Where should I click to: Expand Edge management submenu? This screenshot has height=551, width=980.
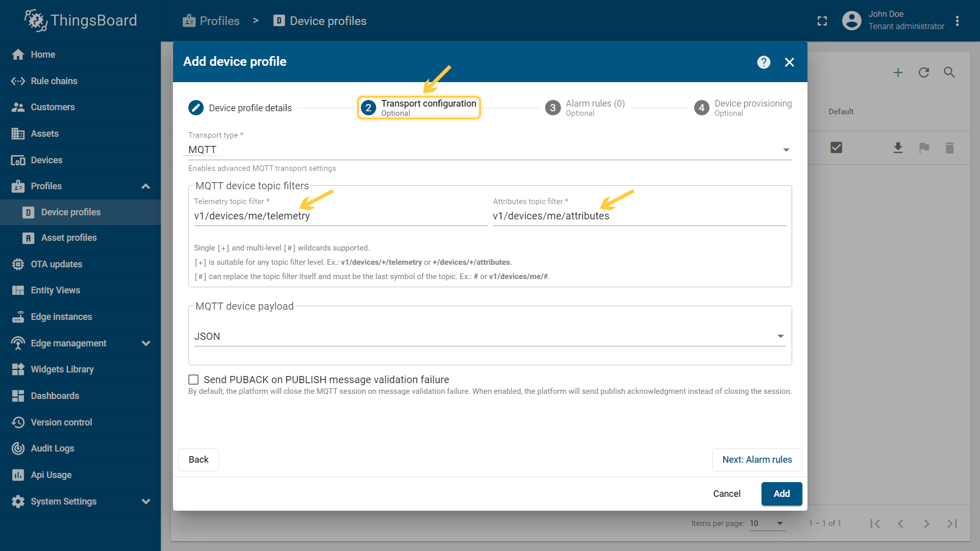[x=145, y=343]
